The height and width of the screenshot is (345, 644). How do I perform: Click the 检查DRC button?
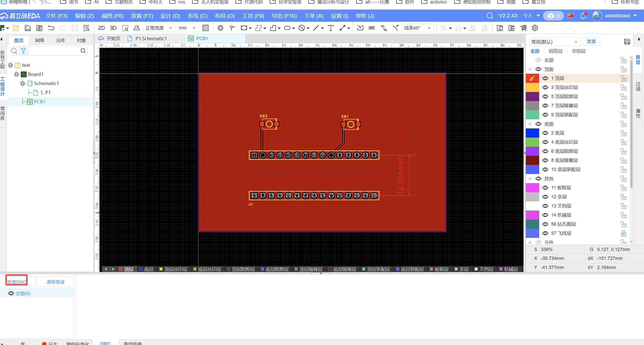[x=17, y=282]
